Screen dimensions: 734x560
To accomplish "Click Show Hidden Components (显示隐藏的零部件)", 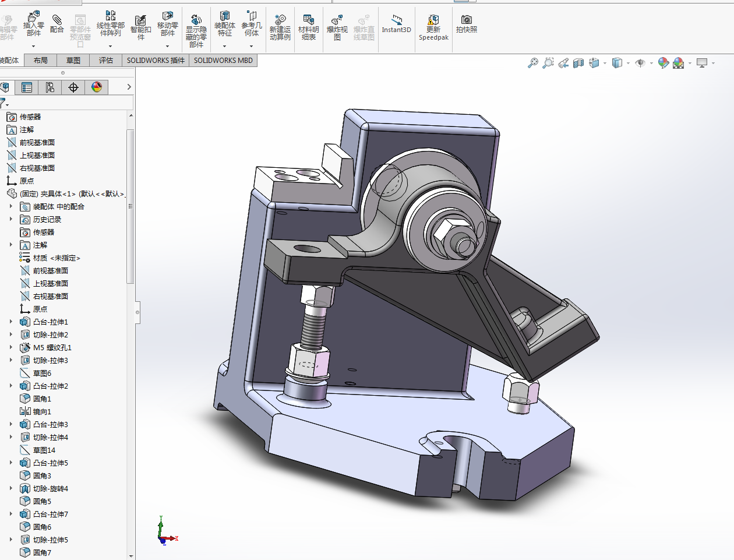I will coord(196,30).
